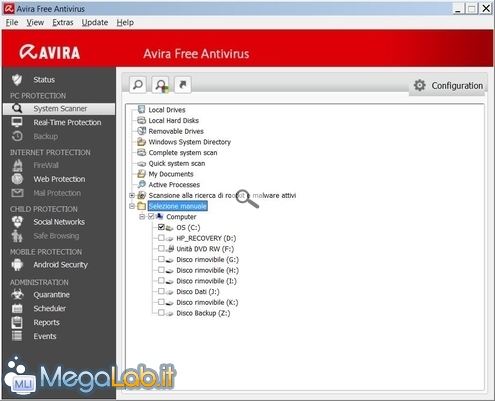Click the Active Processes profile icon
Screen dimensions: 495x401
[x=142, y=184]
